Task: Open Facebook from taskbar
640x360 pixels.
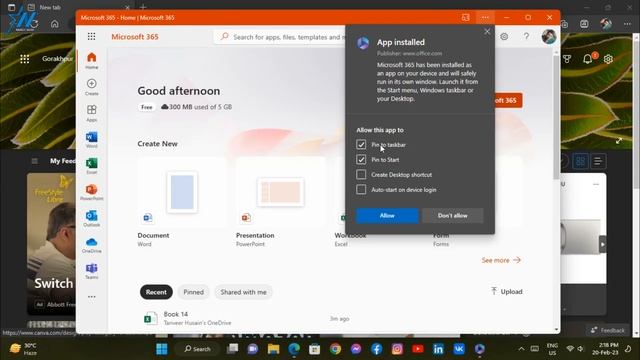Action: 376,349
